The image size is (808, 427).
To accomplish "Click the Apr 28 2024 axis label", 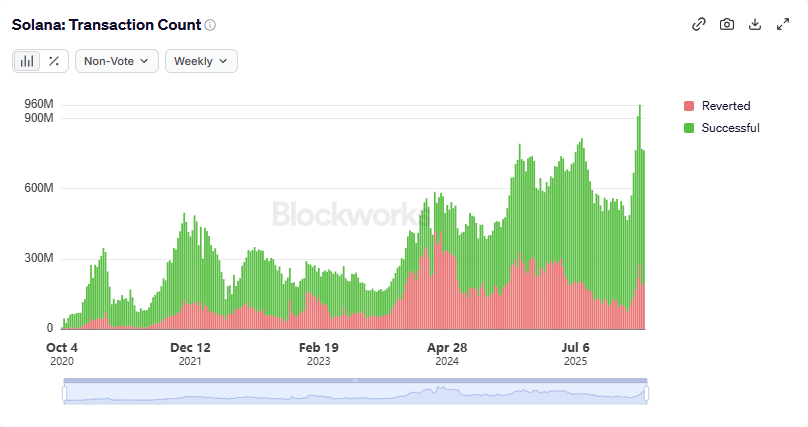I will pyautogui.click(x=447, y=354).
